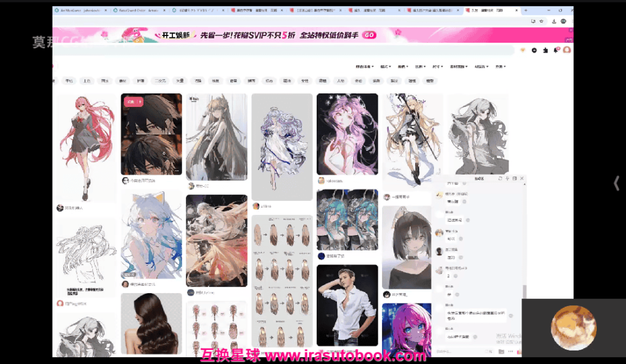Open the 分类 category dropdown

click(x=501, y=67)
